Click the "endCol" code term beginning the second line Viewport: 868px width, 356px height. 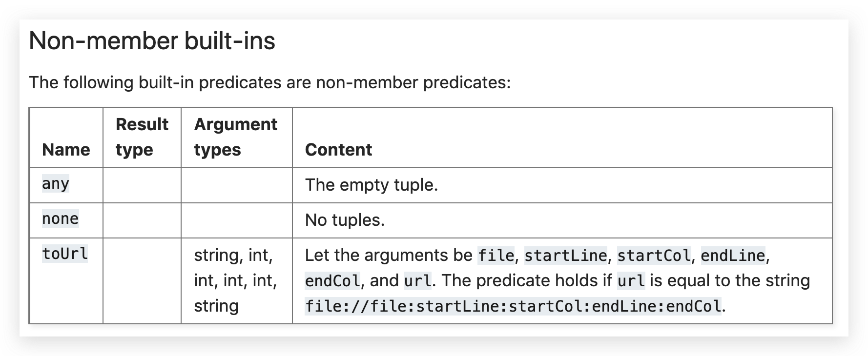tap(332, 280)
